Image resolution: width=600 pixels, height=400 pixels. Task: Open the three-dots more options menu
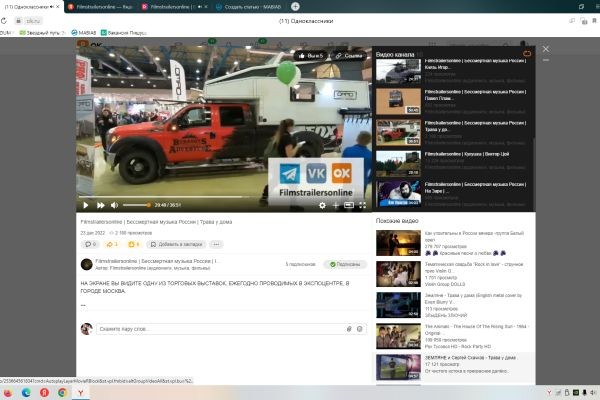pos(216,244)
